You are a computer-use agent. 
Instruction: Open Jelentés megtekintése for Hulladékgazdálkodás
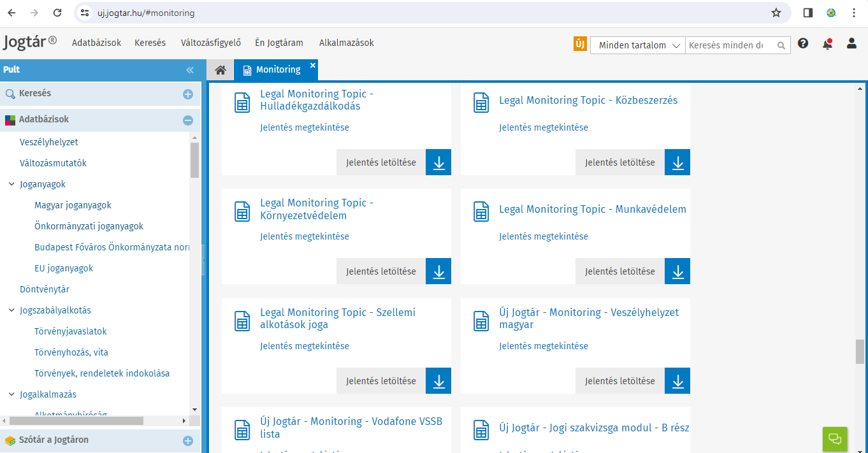(304, 127)
